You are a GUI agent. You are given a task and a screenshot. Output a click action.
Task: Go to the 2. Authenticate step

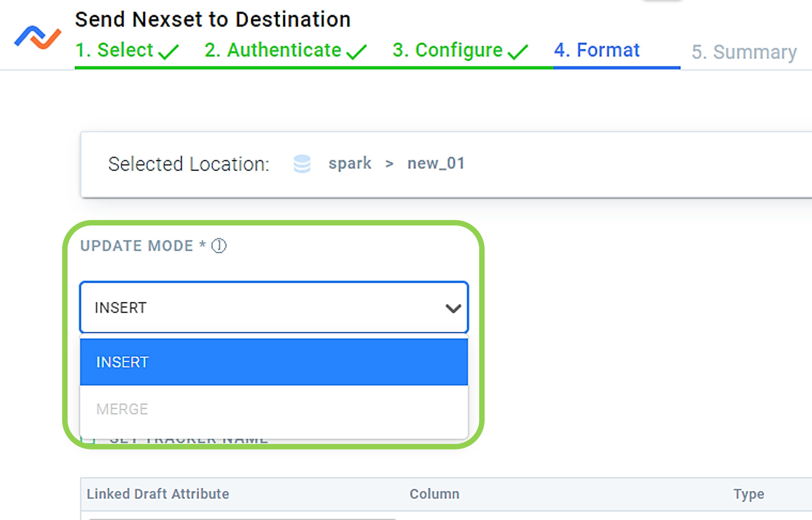pos(273,50)
